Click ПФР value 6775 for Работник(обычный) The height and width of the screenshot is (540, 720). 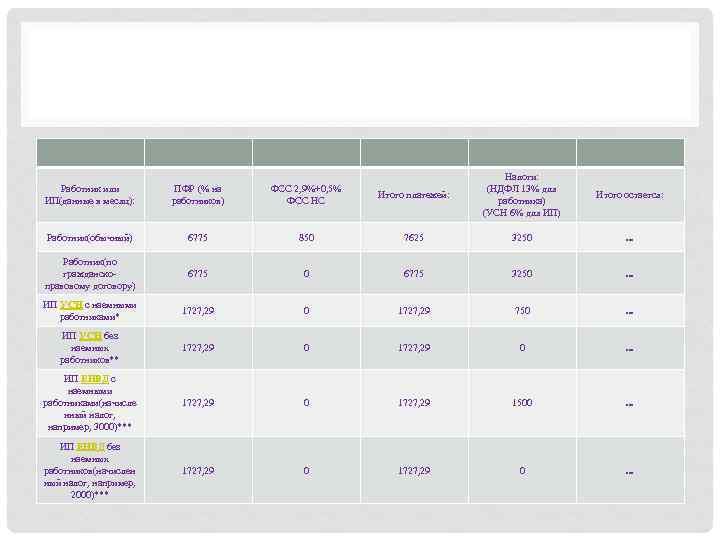click(197, 238)
